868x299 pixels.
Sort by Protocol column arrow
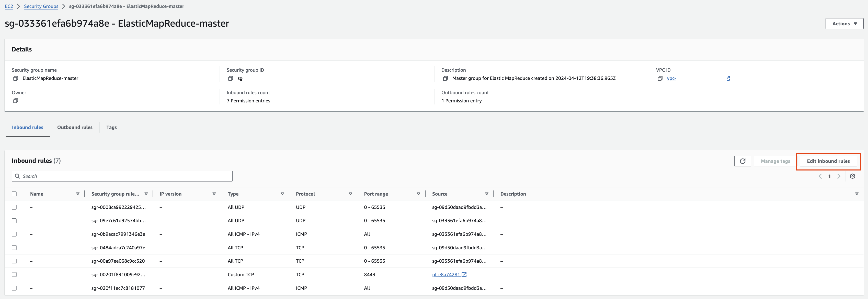click(x=350, y=194)
